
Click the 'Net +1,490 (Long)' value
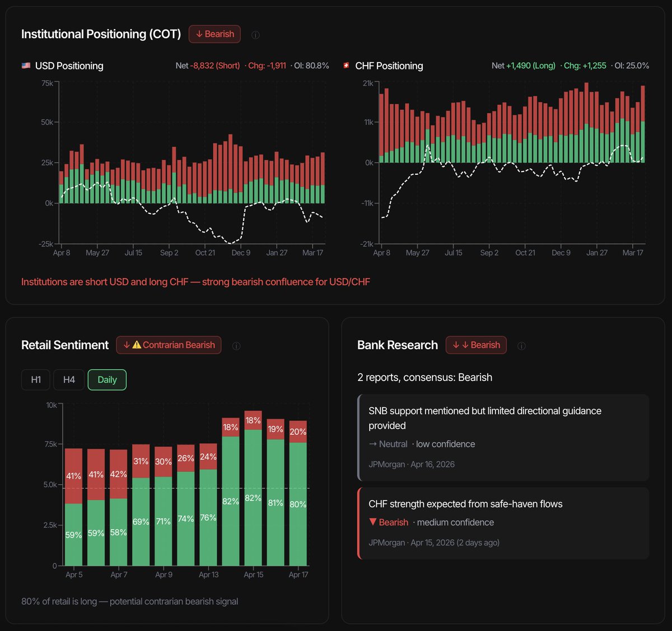(524, 66)
